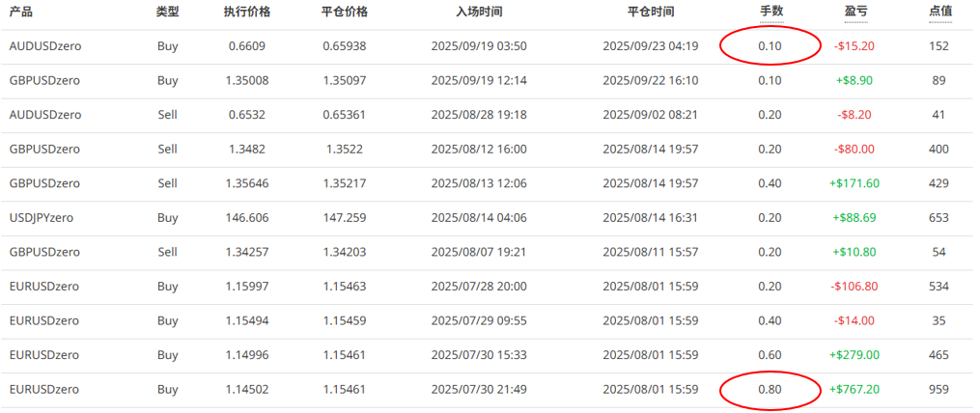Select the 959 point value cell
Viewport: 980px width, 413px height.
tap(939, 390)
